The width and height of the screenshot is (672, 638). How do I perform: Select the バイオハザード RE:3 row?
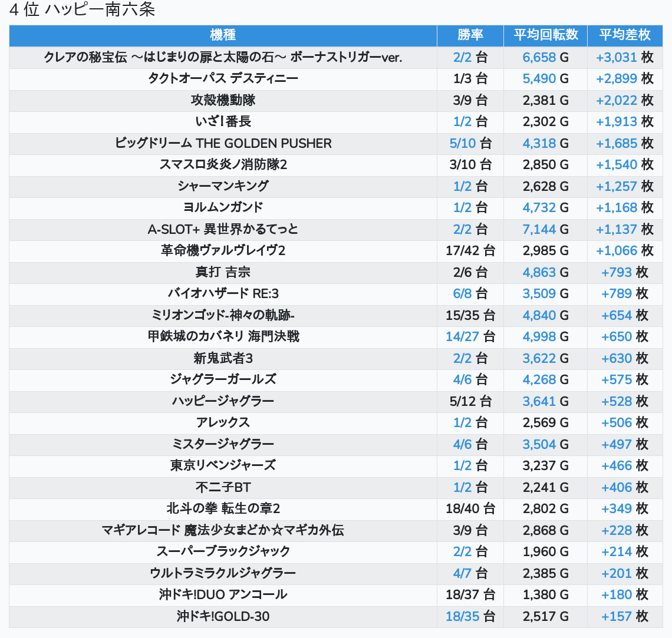336,294
